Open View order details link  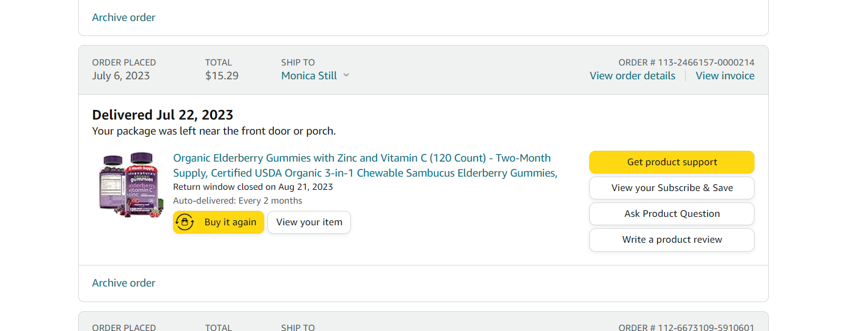pos(632,76)
